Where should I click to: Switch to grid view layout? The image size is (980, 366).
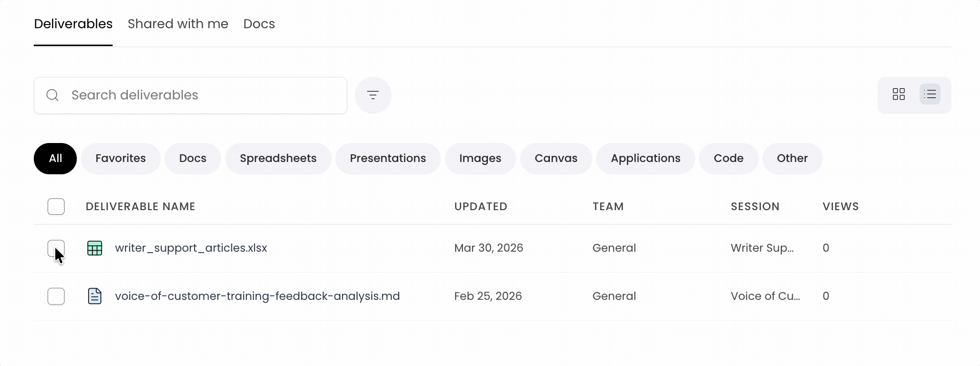(899, 94)
